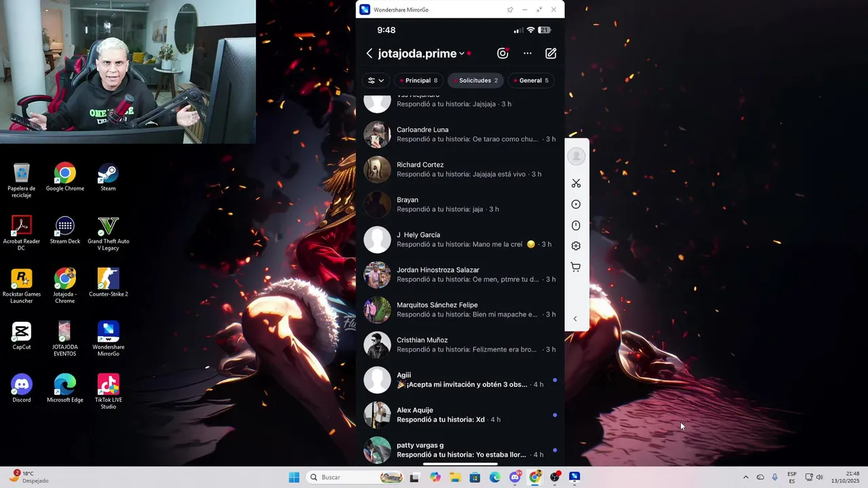Image resolution: width=868 pixels, height=488 pixels.
Task: Start the MirrorGo screen record button
Action: [x=576, y=204]
